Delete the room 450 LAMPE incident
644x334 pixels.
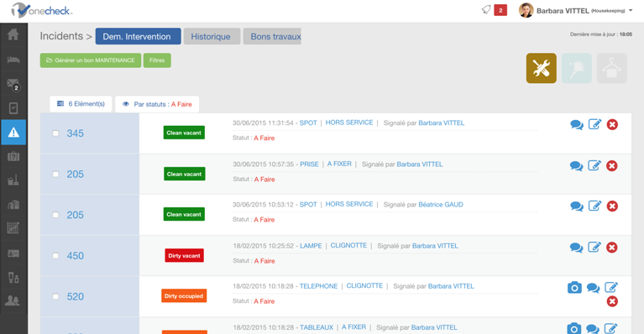[x=612, y=248]
